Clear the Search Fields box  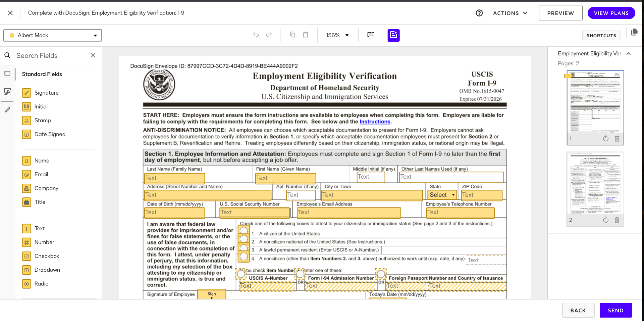[x=93, y=55]
